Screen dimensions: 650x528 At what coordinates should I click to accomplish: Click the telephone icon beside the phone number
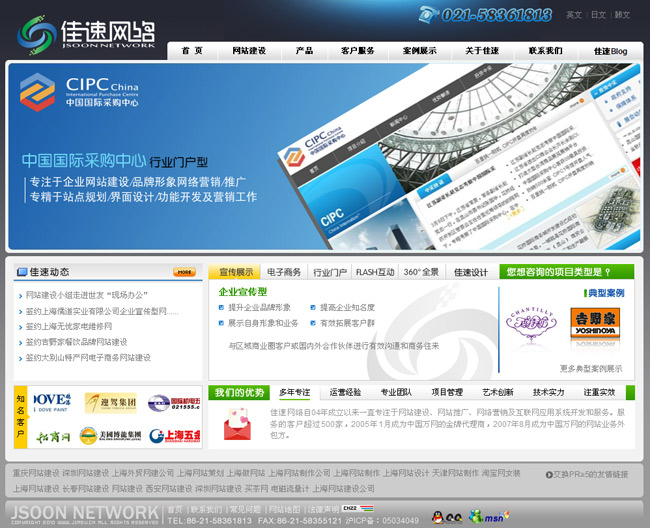pos(428,14)
